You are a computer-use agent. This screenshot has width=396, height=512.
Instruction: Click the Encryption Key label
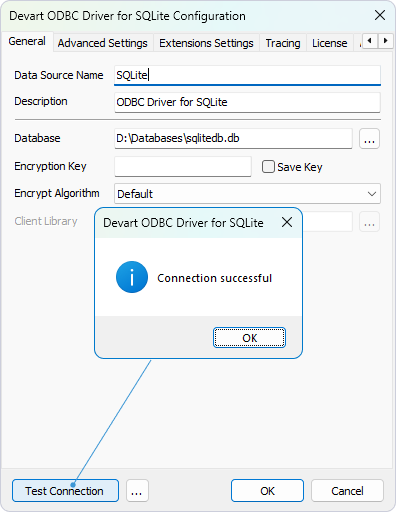[50, 166]
